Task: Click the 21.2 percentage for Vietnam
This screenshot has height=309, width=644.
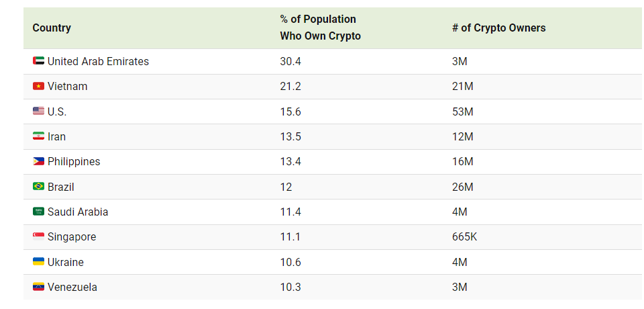Action: (x=290, y=87)
